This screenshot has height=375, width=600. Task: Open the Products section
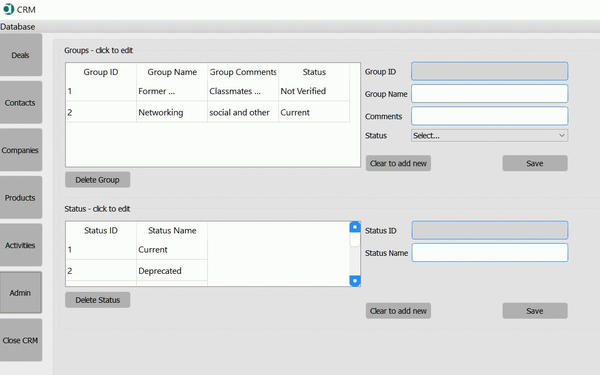tap(21, 197)
